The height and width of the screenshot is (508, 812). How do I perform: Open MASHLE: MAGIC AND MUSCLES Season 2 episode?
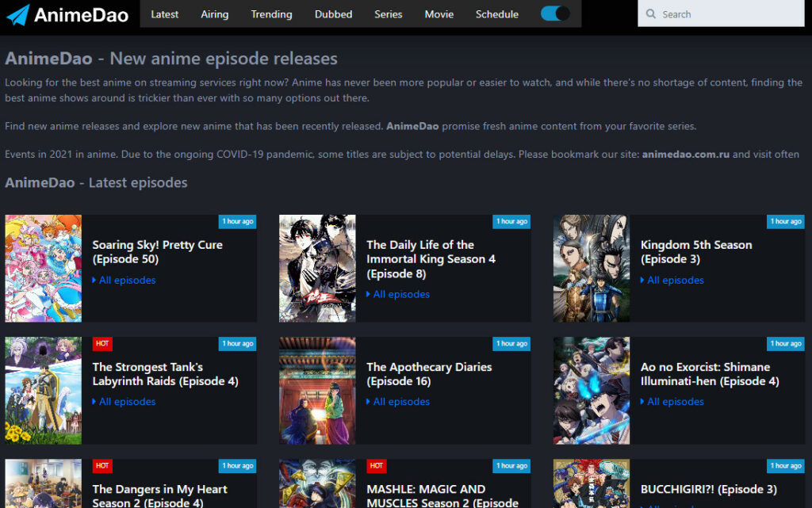click(442, 495)
